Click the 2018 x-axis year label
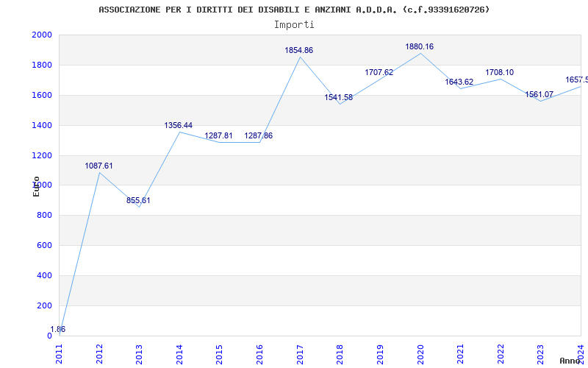The image size is (588, 368). 340,355
